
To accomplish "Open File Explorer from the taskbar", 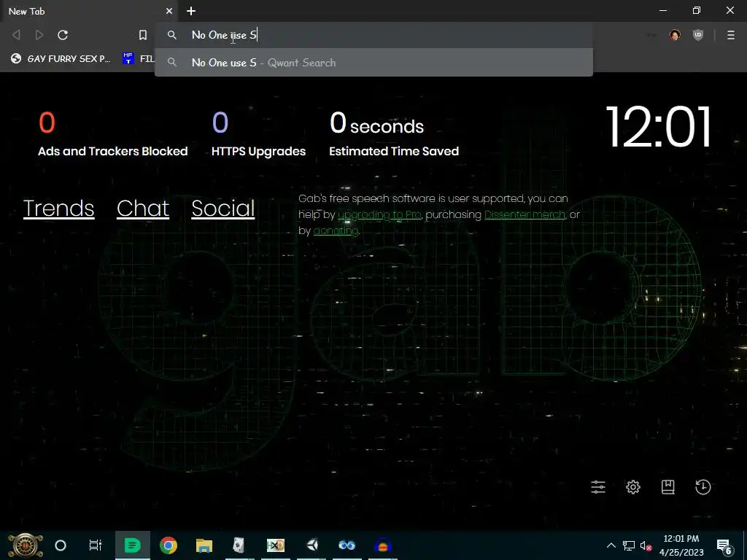I will [x=204, y=545].
